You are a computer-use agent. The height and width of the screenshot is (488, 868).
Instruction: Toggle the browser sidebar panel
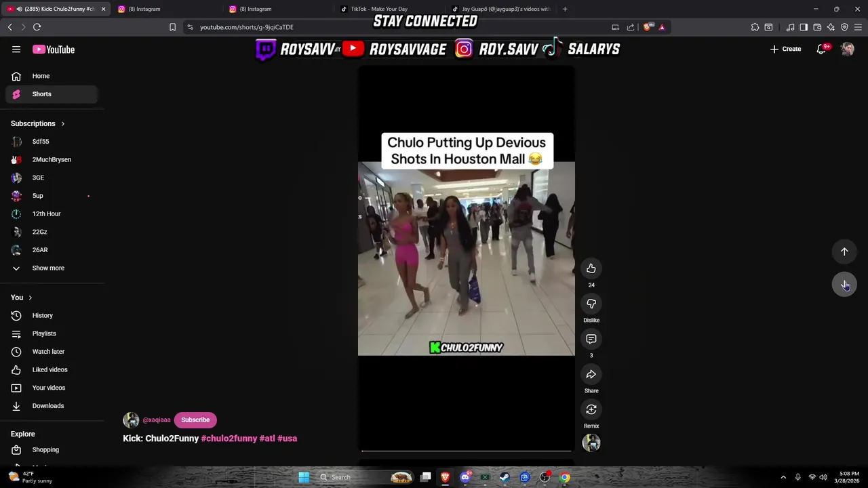(804, 27)
